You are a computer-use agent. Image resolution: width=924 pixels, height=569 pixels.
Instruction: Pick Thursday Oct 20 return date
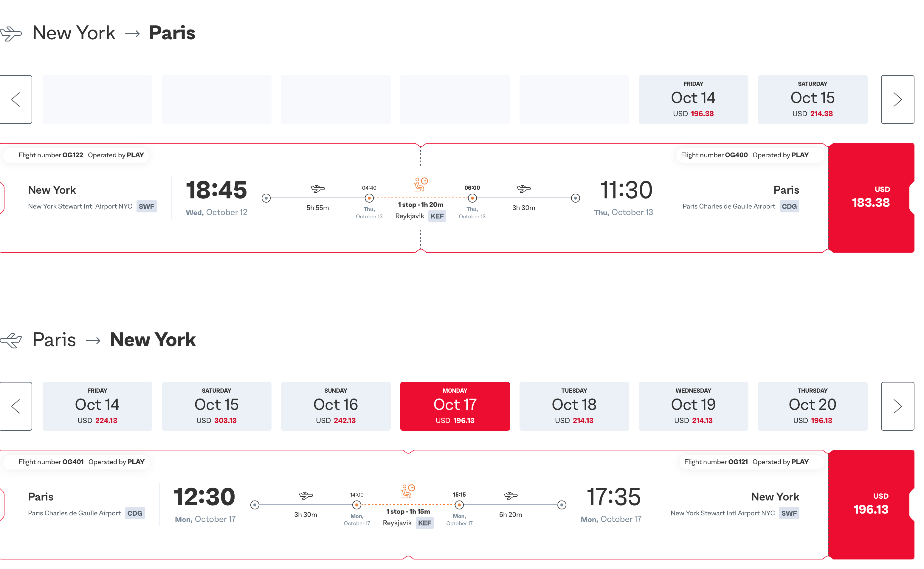point(812,406)
